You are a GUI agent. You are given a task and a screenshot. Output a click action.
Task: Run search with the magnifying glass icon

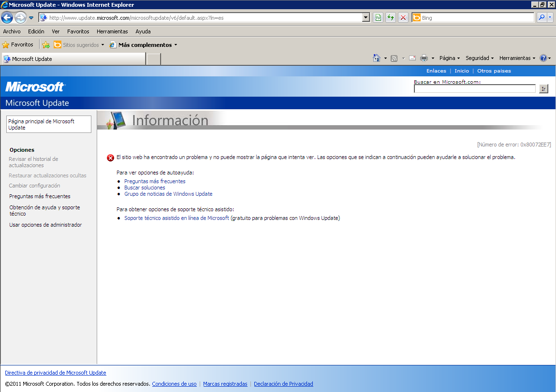click(541, 17)
